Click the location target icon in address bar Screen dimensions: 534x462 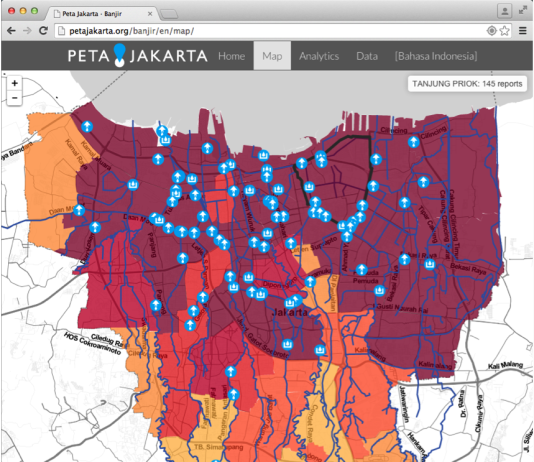pyautogui.click(x=491, y=31)
